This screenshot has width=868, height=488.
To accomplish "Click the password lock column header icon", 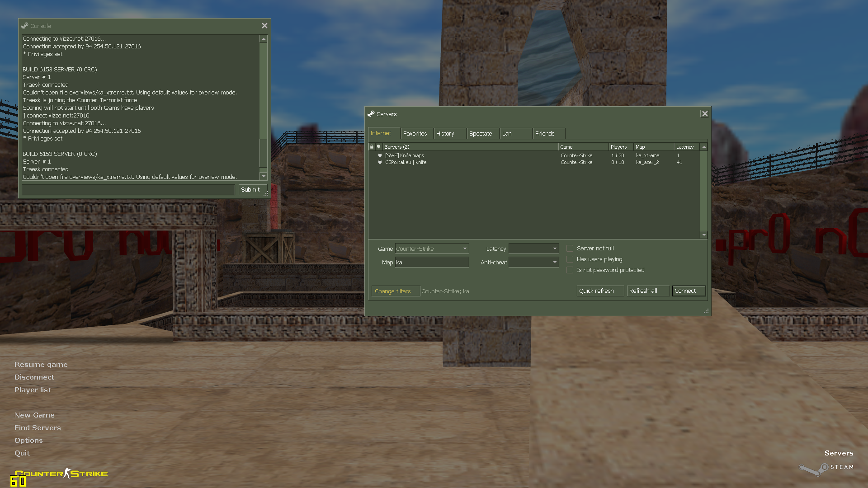I will click(372, 147).
